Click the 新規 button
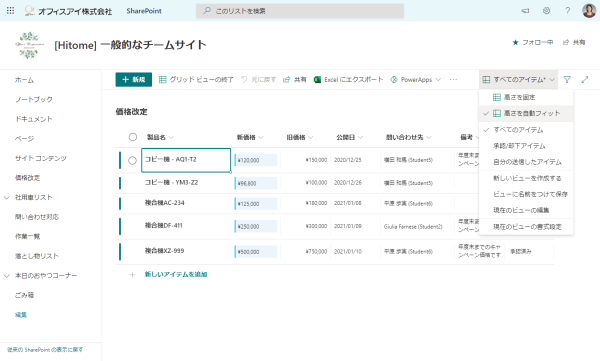The width and height of the screenshot is (600, 361). click(x=134, y=80)
